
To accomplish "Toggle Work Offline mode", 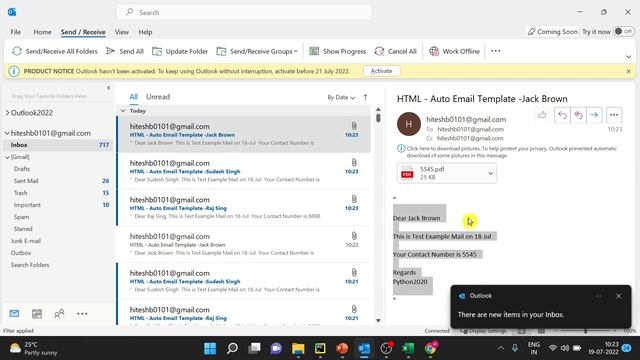I will point(454,51).
